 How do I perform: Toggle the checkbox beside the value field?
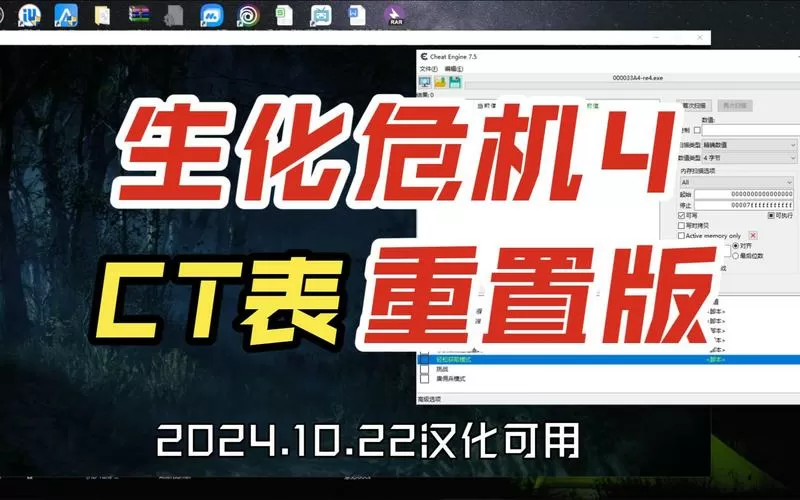pyautogui.click(x=697, y=130)
